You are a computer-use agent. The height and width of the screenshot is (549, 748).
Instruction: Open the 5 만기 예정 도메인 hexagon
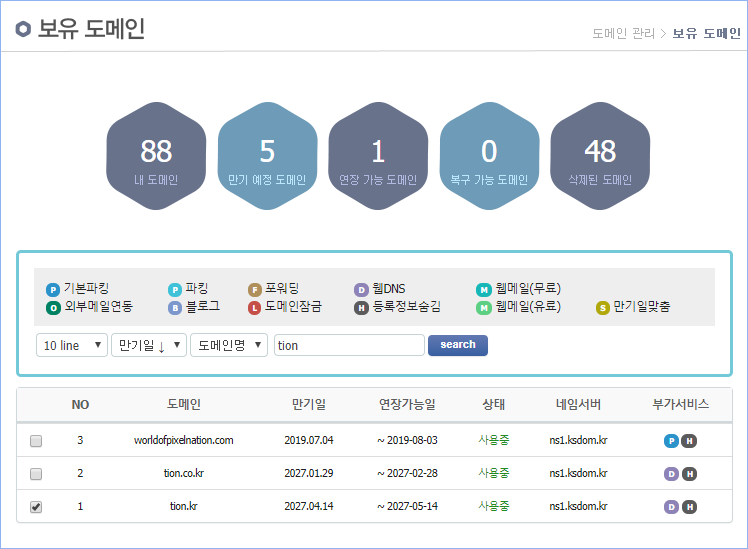(267, 156)
